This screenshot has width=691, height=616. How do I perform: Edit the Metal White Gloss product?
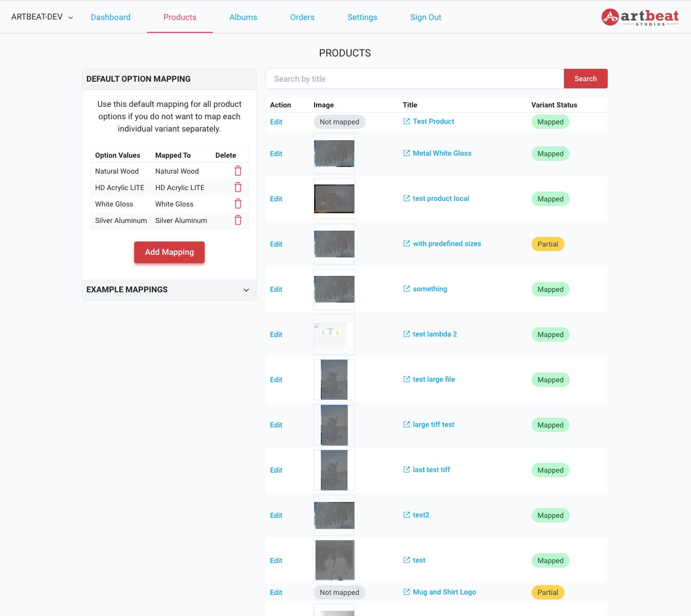pyautogui.click(x=276, y=154)
